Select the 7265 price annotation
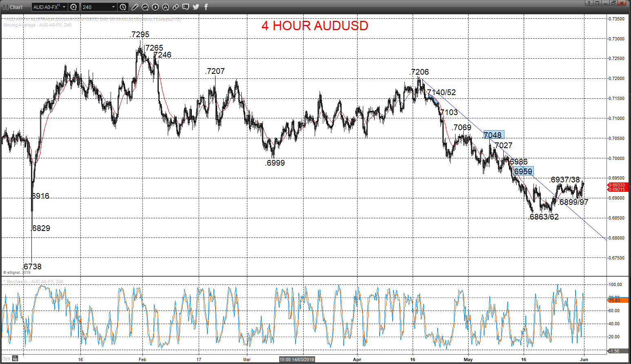This screenshot has height=364, width=631. [154, 48]
